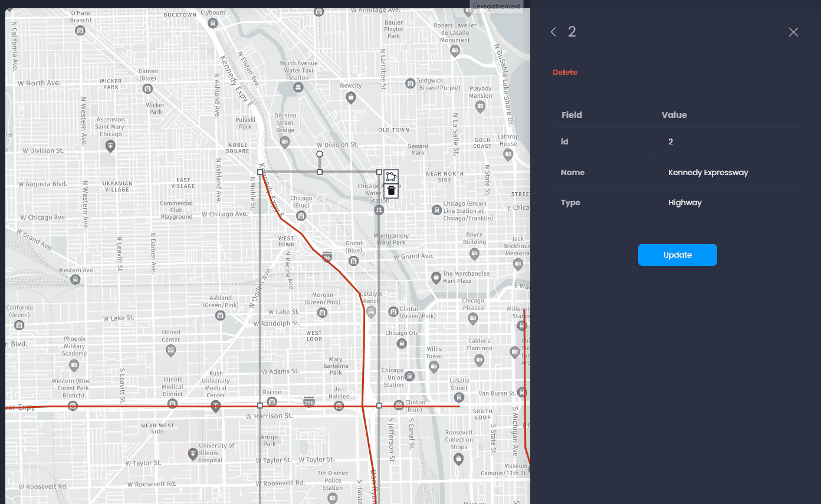Go back using the chevron beside title 2
Viewport: 821px width, 504px height.
pyautogui.click(x=553, y=32)
